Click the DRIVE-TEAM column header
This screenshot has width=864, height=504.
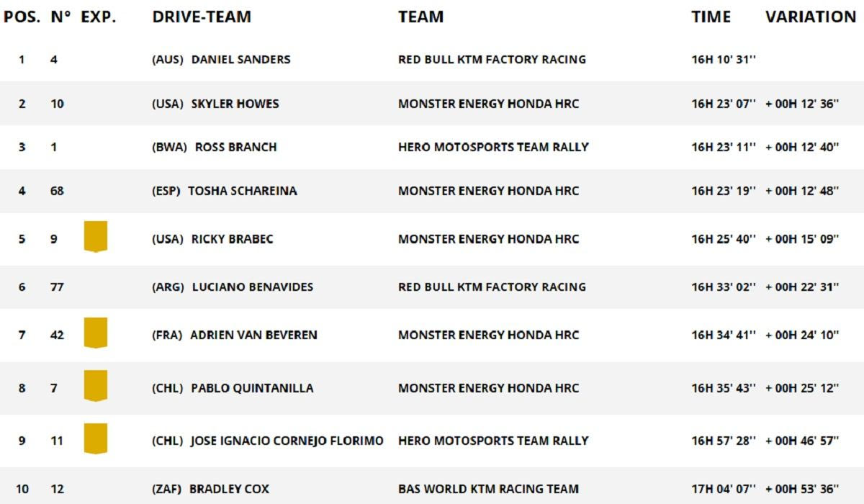202,17
